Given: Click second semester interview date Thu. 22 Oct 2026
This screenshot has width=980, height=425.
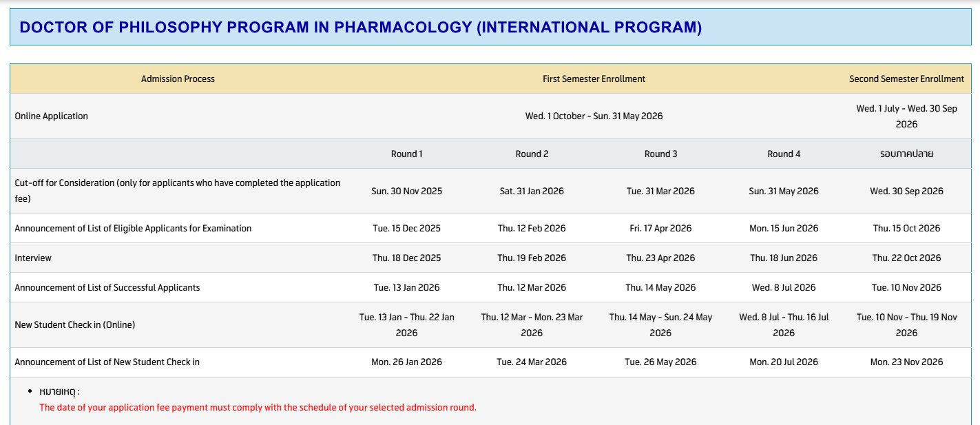Looking at the screenshot, I should tap(906, 258).
